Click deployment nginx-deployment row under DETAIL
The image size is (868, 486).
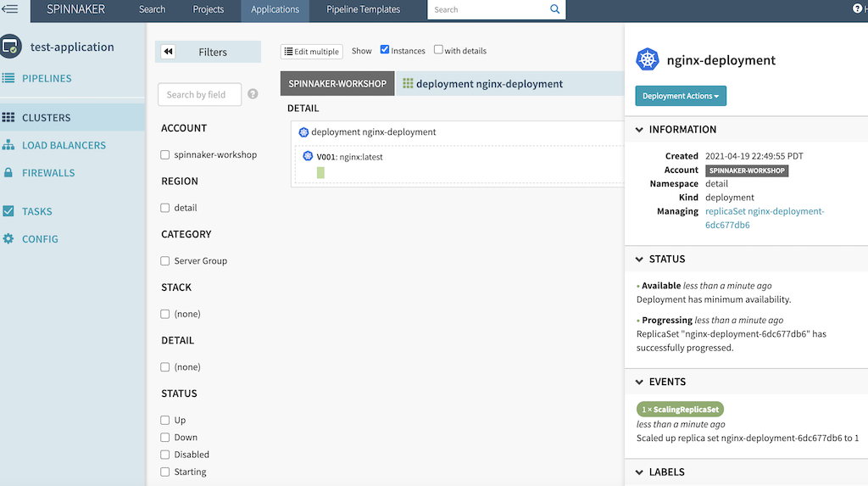pos(373,132)
